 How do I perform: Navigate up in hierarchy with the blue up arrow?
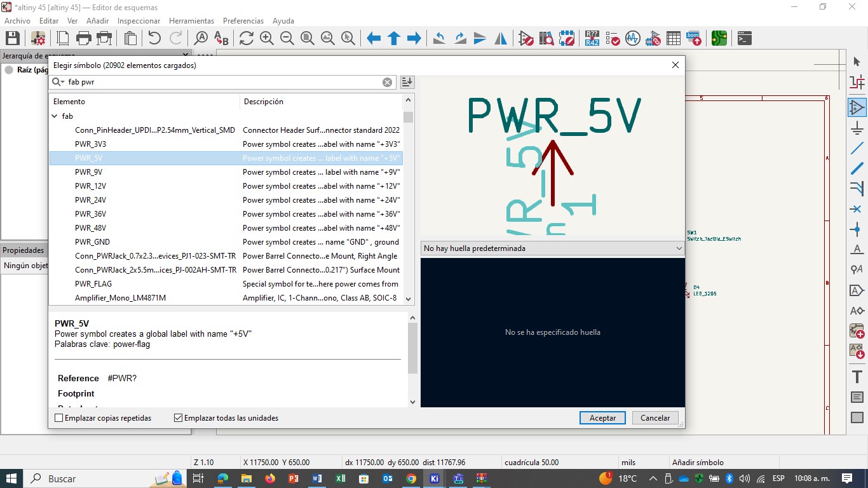(x=394, y=38)
